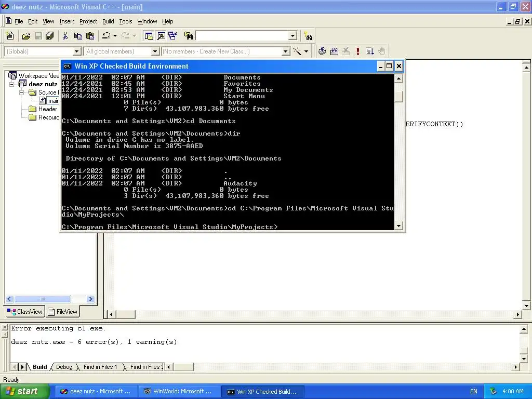Click the Find in Files icon
This screenshot has height=399, width=532.
point(189,36)
